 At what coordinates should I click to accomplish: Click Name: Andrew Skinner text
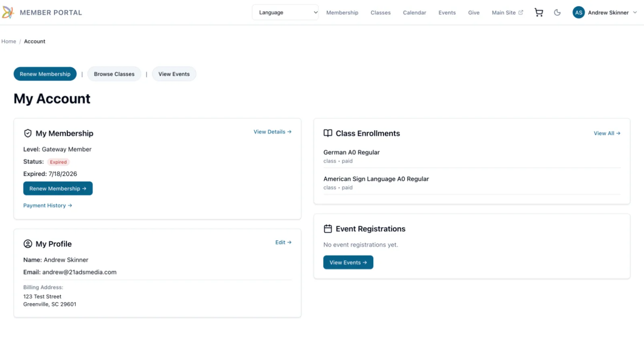[56, 260]
